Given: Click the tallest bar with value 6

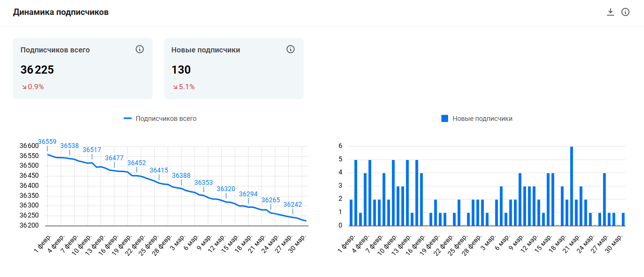Looking at the screenshot, I should (x=572, y=186).
